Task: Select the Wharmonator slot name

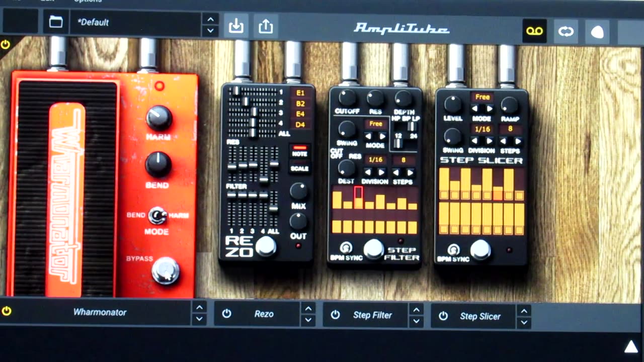Action: tap(100, 312)
